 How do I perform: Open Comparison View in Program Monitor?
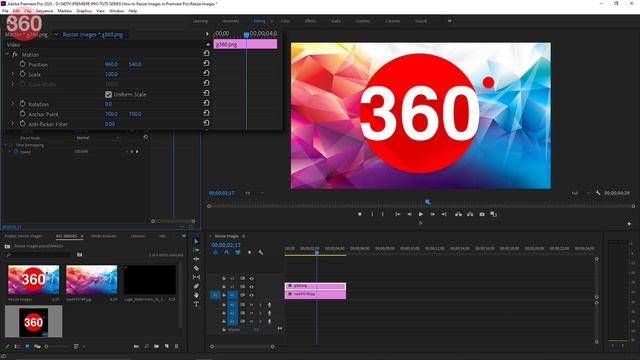(x=493, y=214)
